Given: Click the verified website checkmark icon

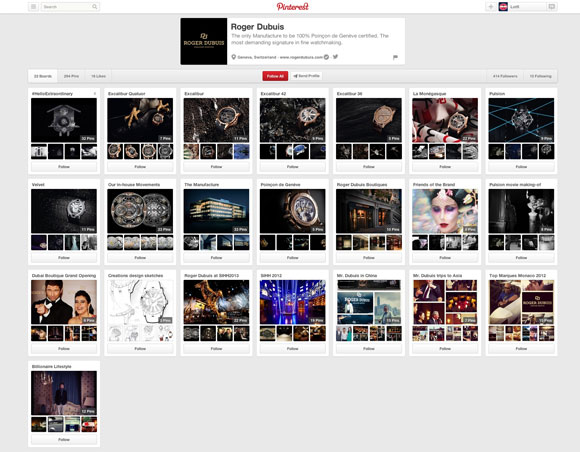Looking at the screenshot, I should 326,57.
